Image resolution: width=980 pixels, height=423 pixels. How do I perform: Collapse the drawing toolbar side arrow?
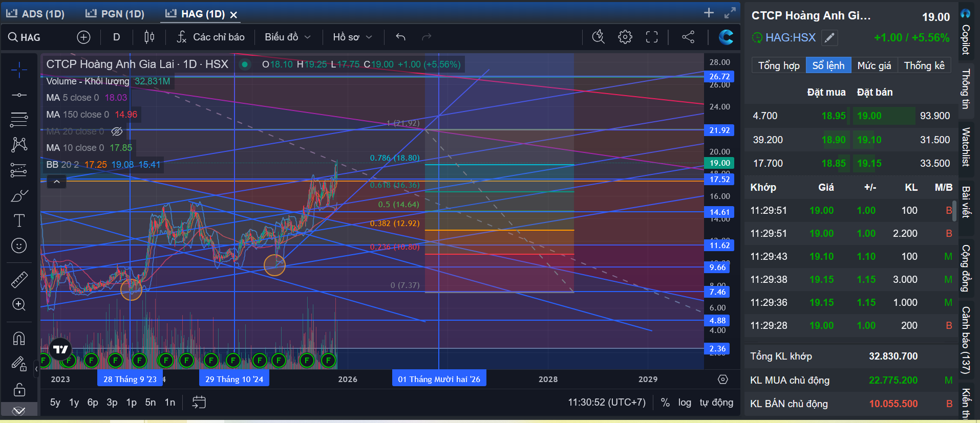point(36,368)
